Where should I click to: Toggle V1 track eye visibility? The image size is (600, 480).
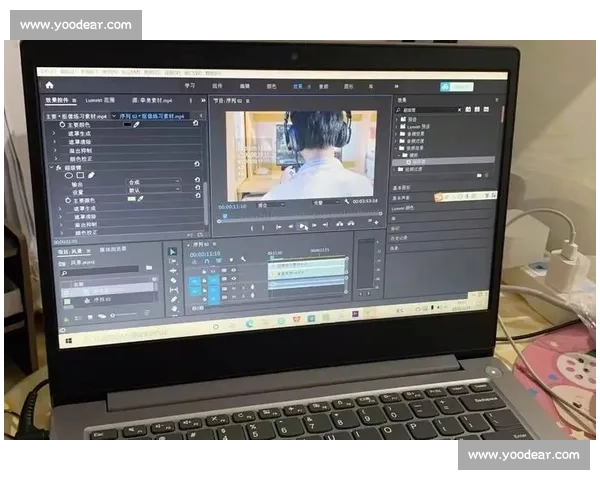(x=234, y=279)
